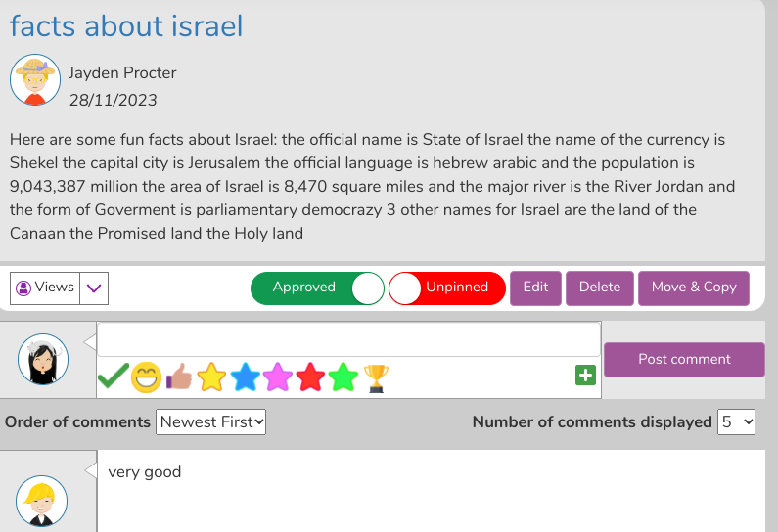Open Move & Copy options
This screenshot has width=778, height=532.
pyautogui.click(x=694, y=288)
